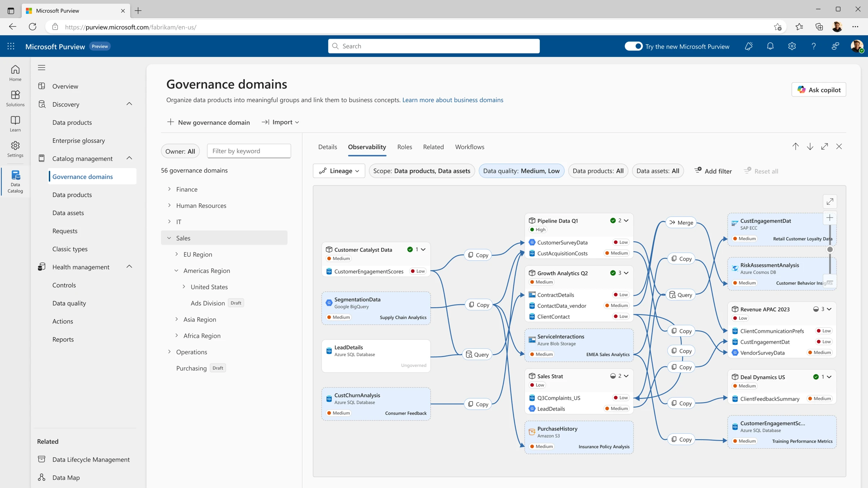Switch to the Related tab
Image resolution: width=868 pixels, height=488 pixels.
click(433, 147)
